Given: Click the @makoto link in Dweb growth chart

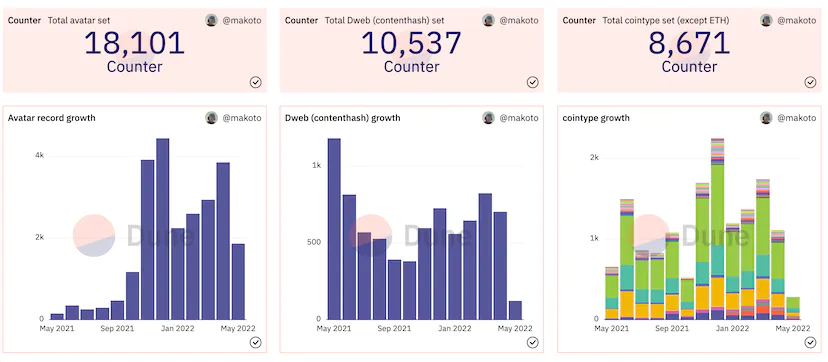Looking at the screenshot, I should [x=519, y=118].
